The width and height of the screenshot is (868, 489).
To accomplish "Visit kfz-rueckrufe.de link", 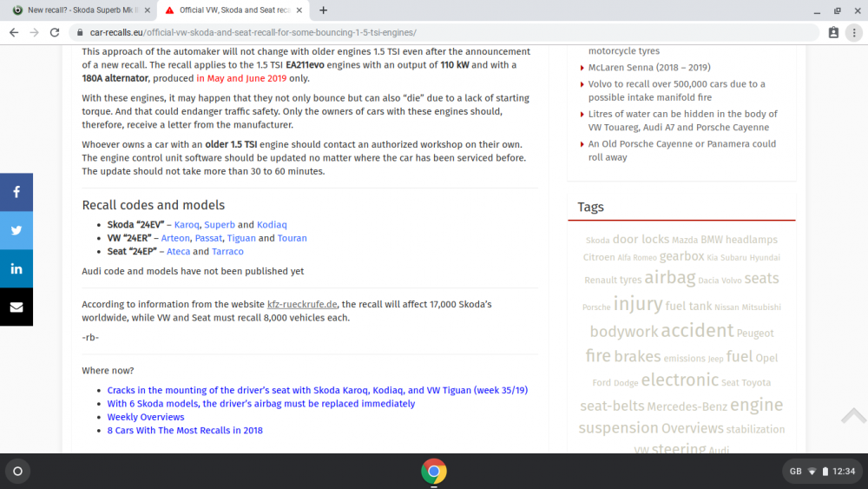I will tap(302, 305).
